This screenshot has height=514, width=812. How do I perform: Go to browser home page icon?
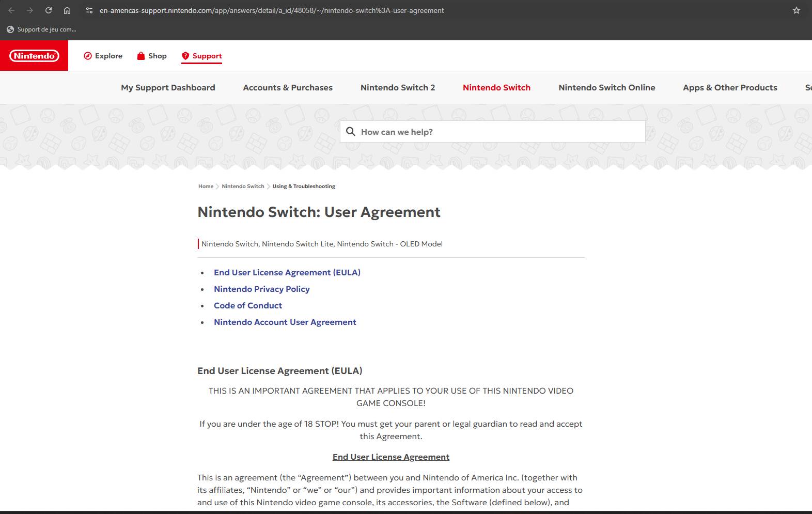pyautogui.click(x=67, y=10)
